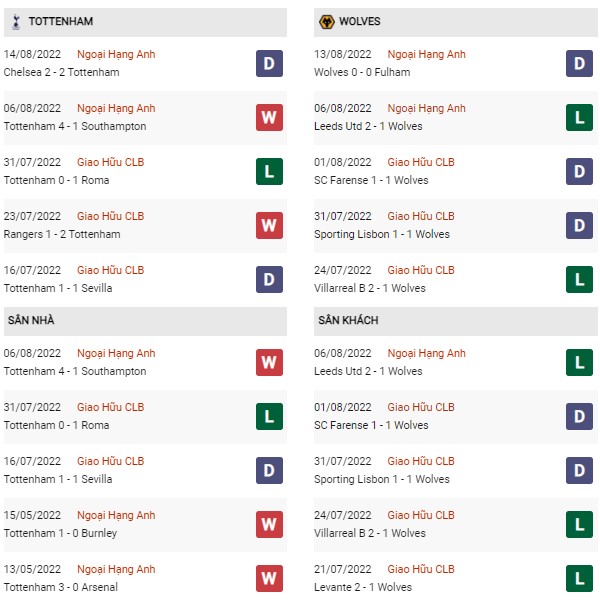Select the Wolves header title

[x=360, y=21]
